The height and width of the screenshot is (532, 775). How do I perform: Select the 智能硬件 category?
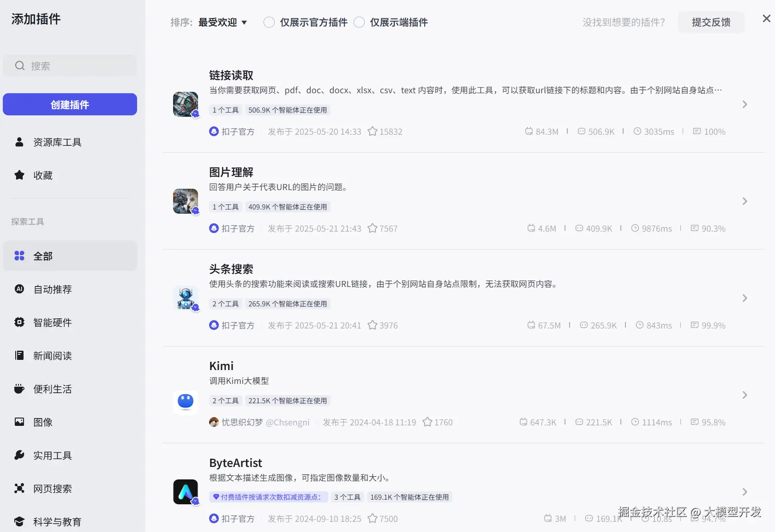click(x=70, y=322)
